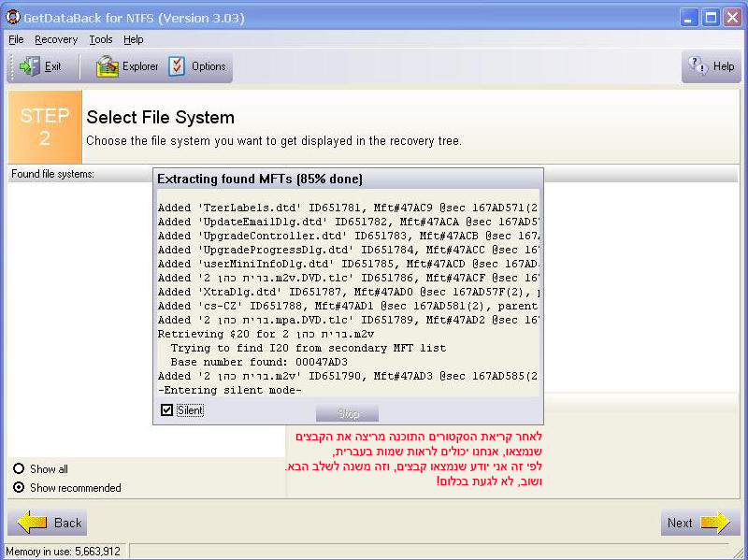Click the Options checklist icon
748x560 pixels.
(177, 66)
